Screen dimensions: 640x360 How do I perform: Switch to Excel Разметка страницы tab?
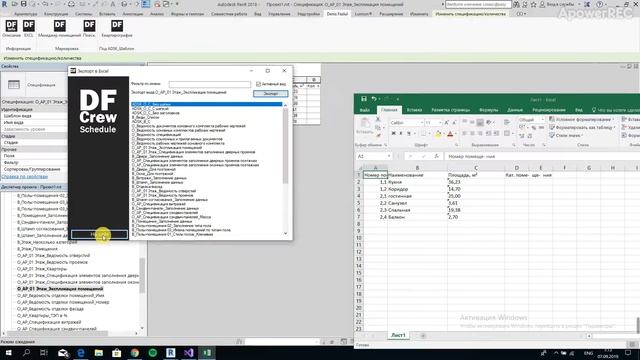(451, 110)
